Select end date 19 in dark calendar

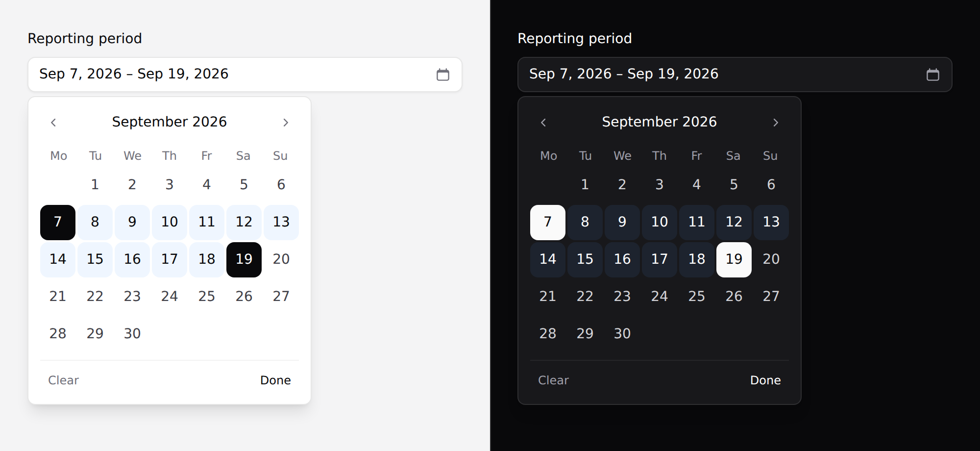point(734,260)
